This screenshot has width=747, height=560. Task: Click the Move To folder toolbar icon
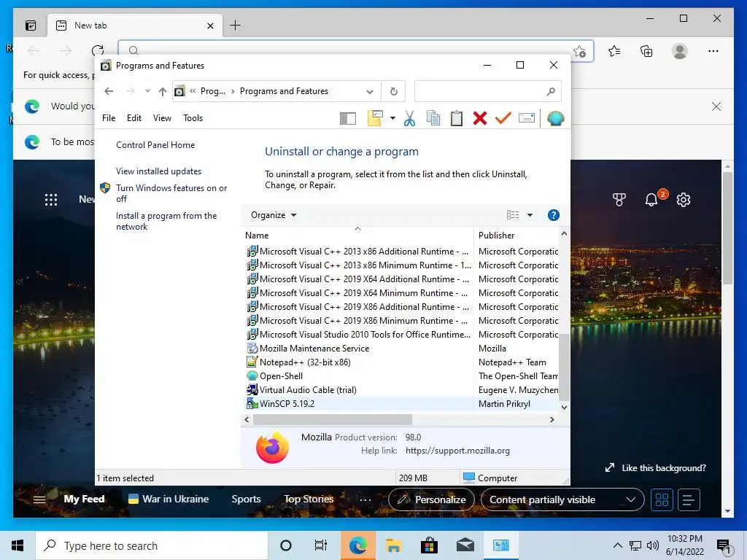point(376,118)
